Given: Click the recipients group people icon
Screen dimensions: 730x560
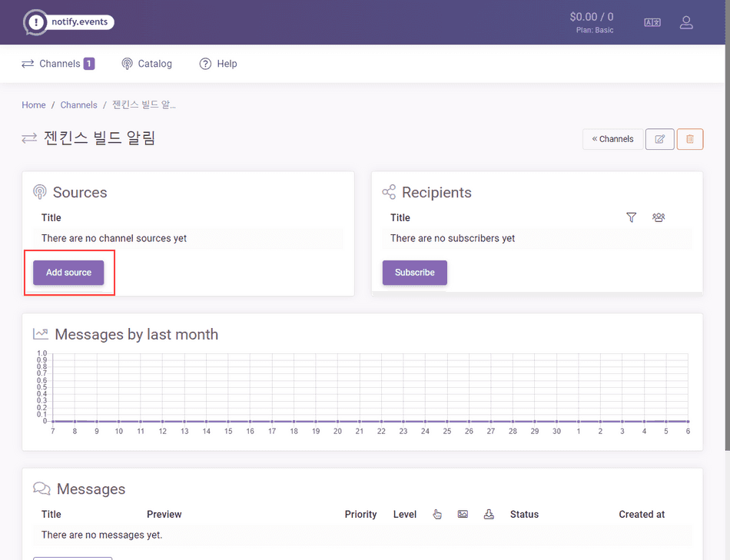Looking at the screenshot, I should 659,217.
